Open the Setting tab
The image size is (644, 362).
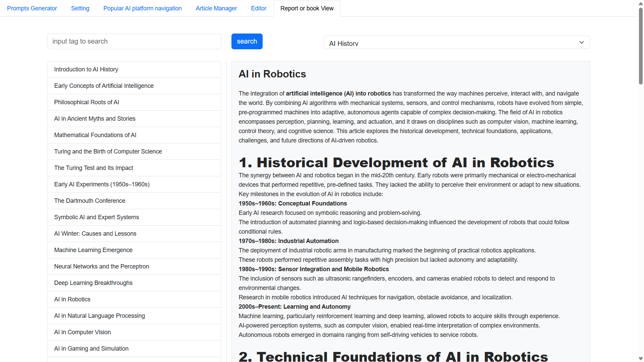point(80,8)
